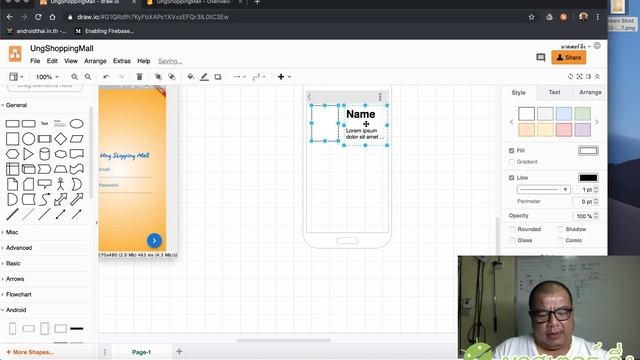Expand the Flowchart shapes section
Image resolution: width=640 pixels, height=360 pixels.
[x=17, y=294]
